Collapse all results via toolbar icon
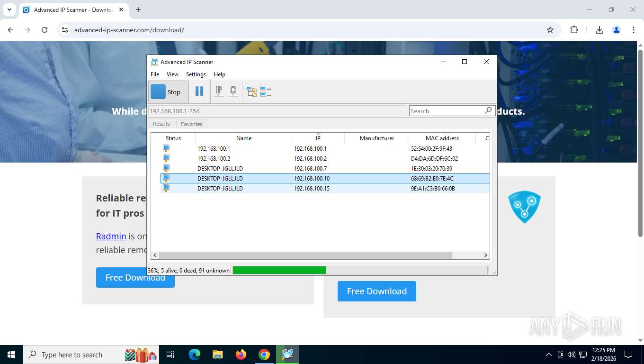This screenshot has height=364, width=644. (266, 91)
